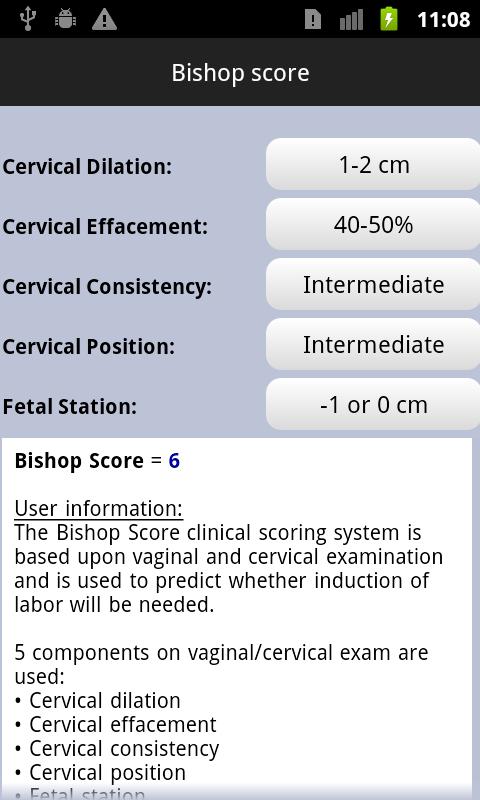Viewport: 480px width, 800px height.
Task: Open the Cervical Dilation dropdown showing 1-2 cm
Action: click(373, 164)
